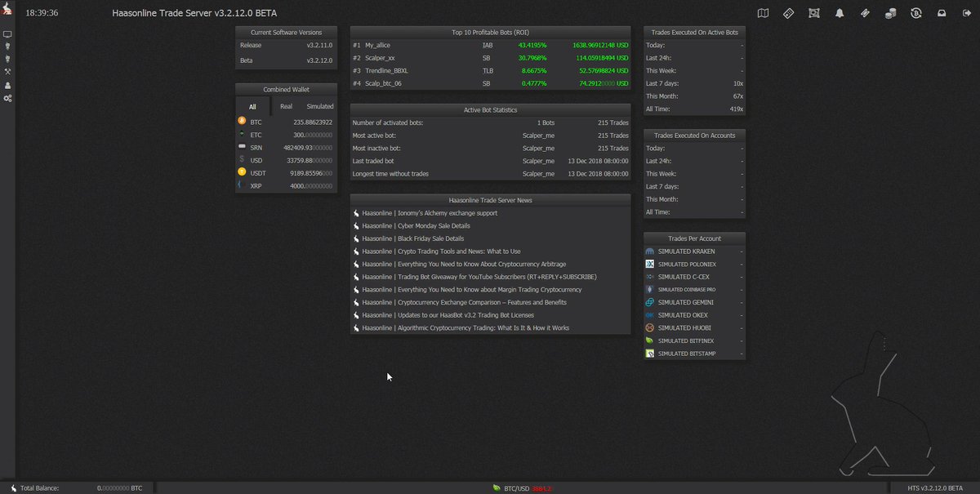Click the bitcoin refresh circle icon

click(916, 13)
